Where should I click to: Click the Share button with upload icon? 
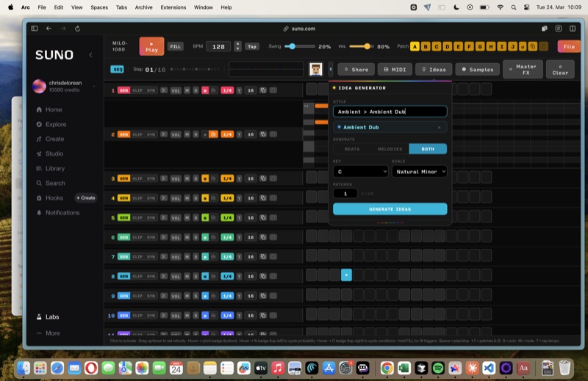[356, 69]
